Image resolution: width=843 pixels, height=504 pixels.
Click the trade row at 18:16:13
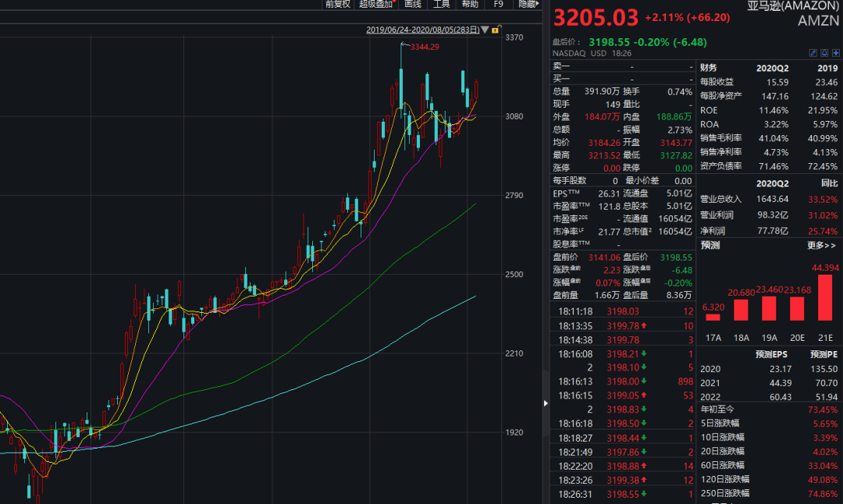point(623,382)
